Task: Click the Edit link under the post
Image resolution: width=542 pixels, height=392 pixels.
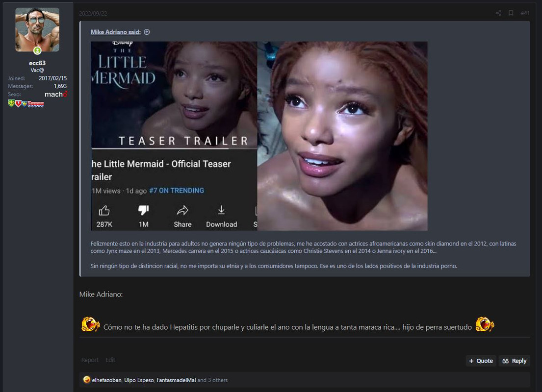Action: click(110, 360)
